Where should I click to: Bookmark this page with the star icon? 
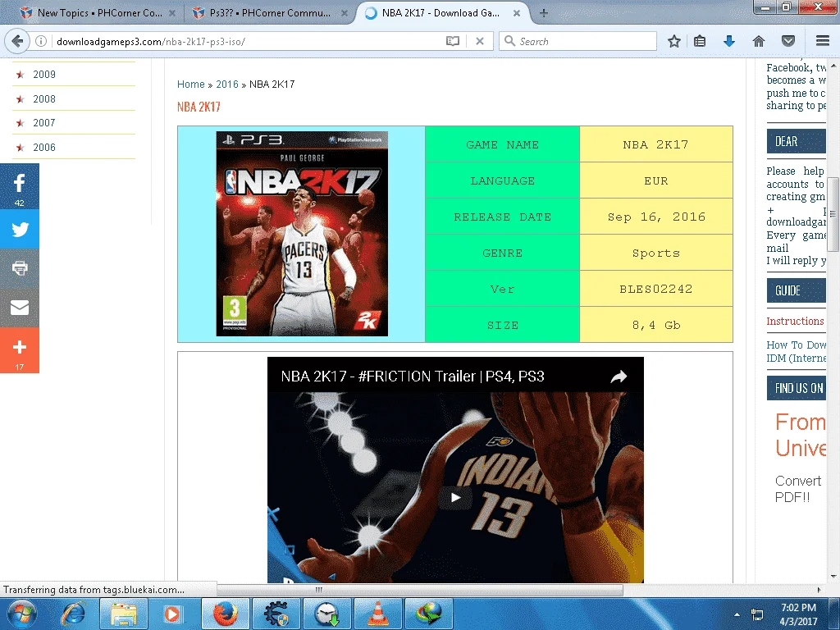tap(674, 41)
